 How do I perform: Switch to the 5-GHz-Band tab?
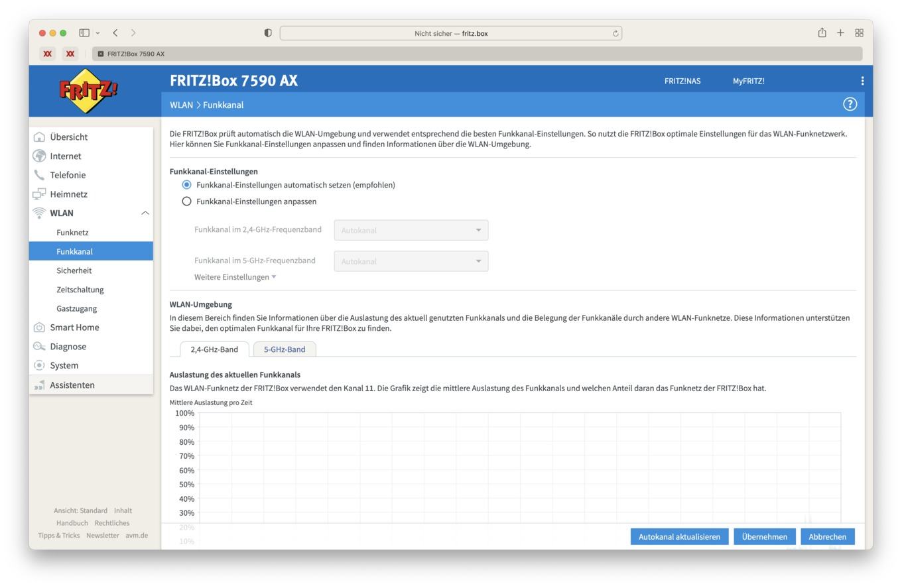coord(285,349)
